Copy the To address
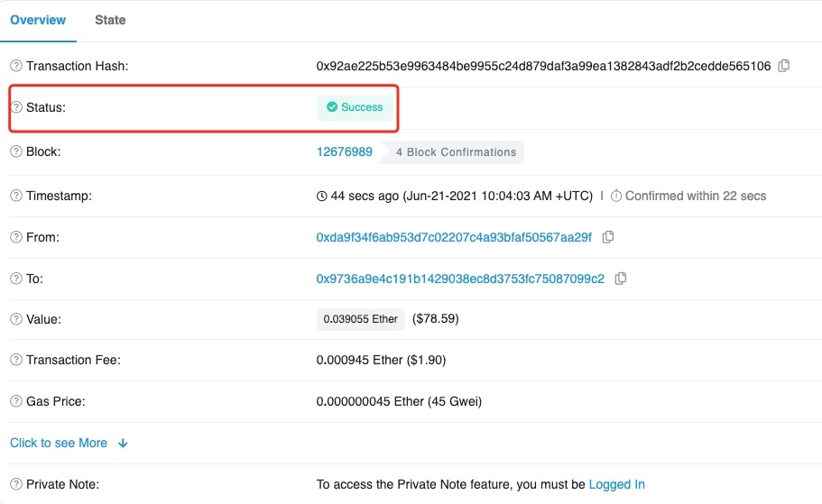This screenshot has height=504, width=822. coord(621,279)
